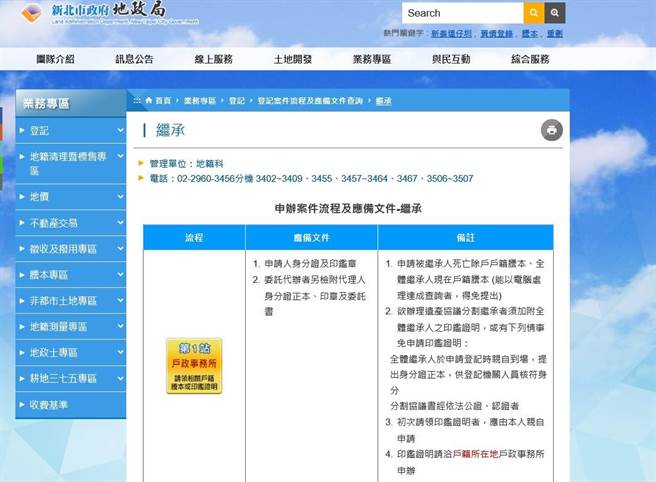Viewport: 656px width, 482px height.
Task: Focus the Search text field
Action: 462,13
